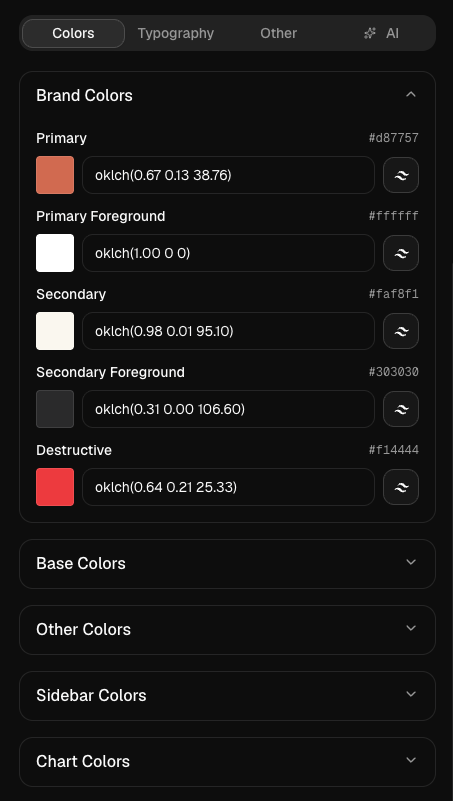Click the #303030 hex code

[x=394, y=372]
